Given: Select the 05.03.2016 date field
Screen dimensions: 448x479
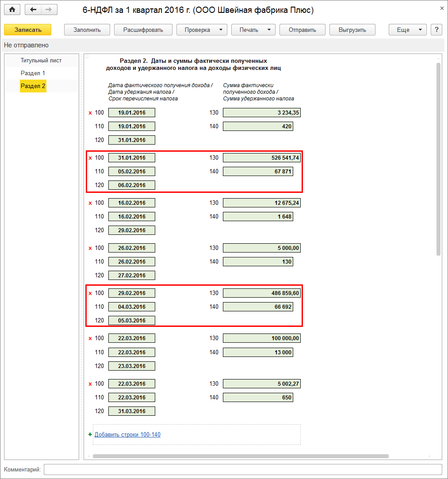Looking at the screenshot, I should pos(132,321).
